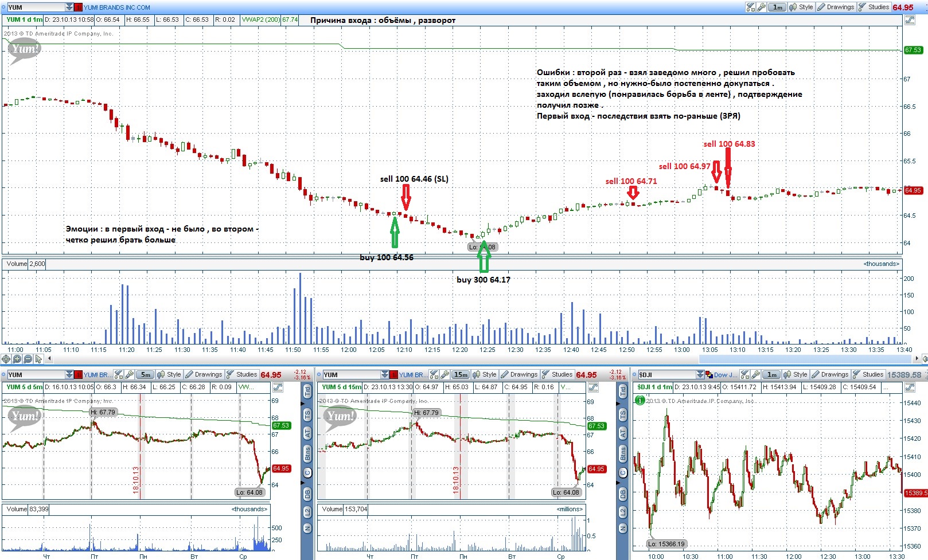This screenshot has height=560, width=928.
Task: Open Drawings menu on the $DJI chart
Action: (830, 374)
